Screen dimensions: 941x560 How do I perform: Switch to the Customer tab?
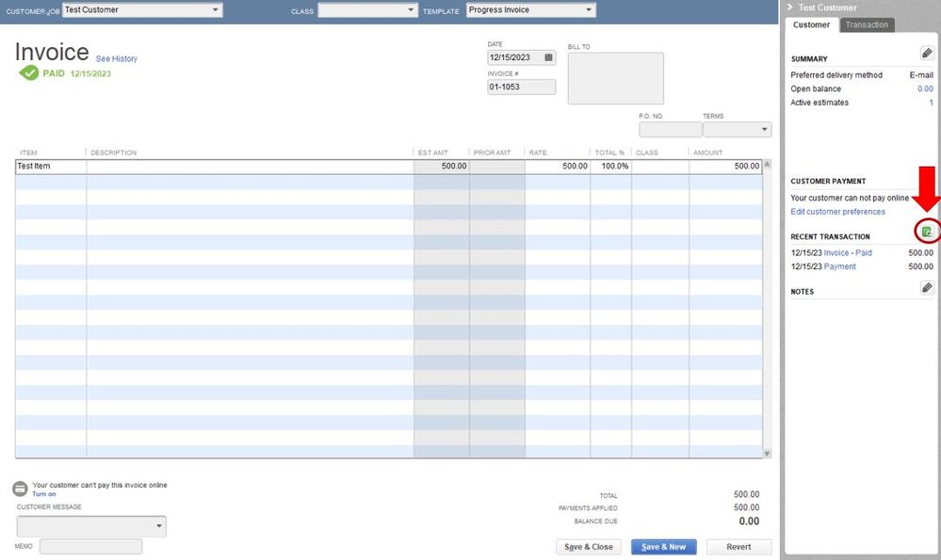click(x=811, y=24)
